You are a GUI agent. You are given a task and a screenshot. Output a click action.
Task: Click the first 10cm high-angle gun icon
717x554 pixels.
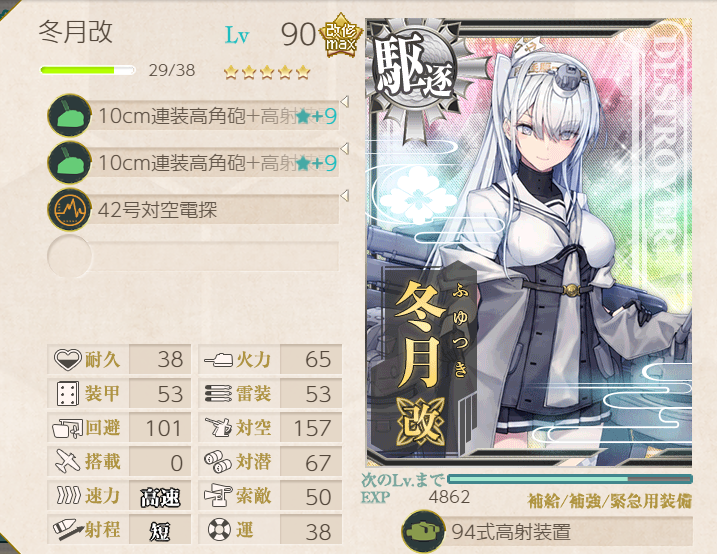(x=70, y=116)
